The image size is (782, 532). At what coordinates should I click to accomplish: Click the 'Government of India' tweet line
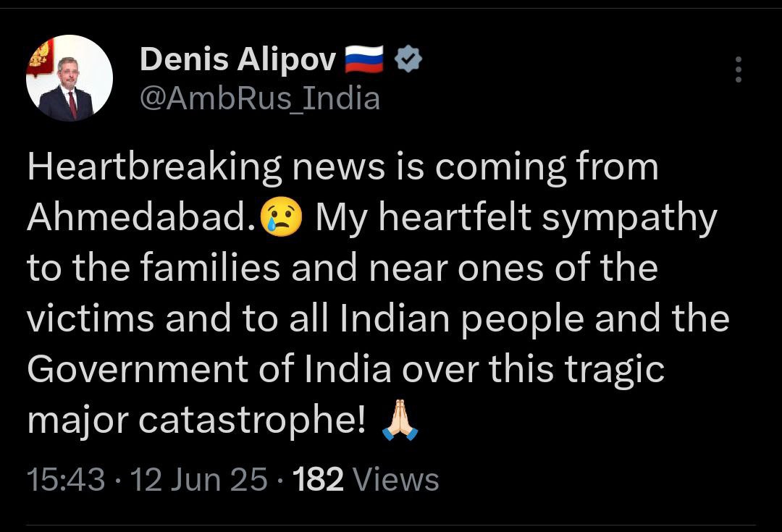pyautogui.click(x=345, y=369)
